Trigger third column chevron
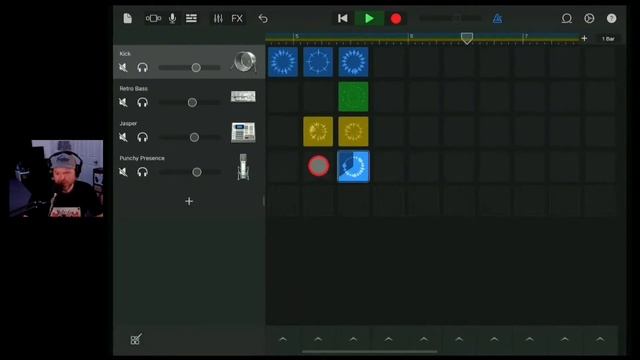The width and height of the screenshot is (640, 360). point(353,339)
